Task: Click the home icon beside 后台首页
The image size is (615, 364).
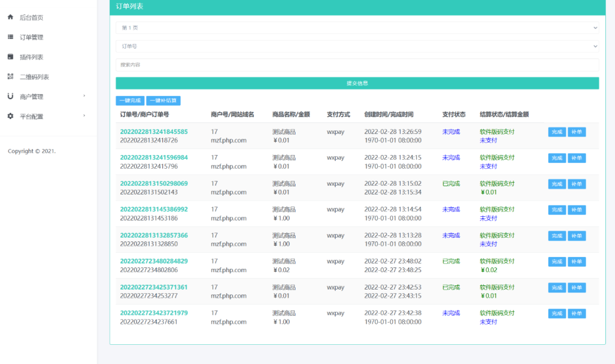Action: (x=10, y=17)
